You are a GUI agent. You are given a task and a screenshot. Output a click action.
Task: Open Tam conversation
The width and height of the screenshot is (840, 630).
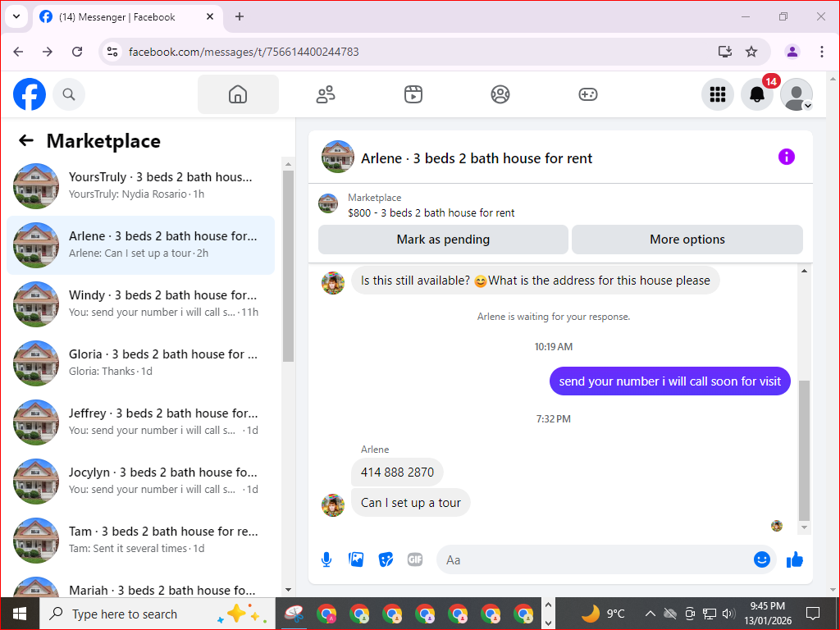[x=141, y=540]
